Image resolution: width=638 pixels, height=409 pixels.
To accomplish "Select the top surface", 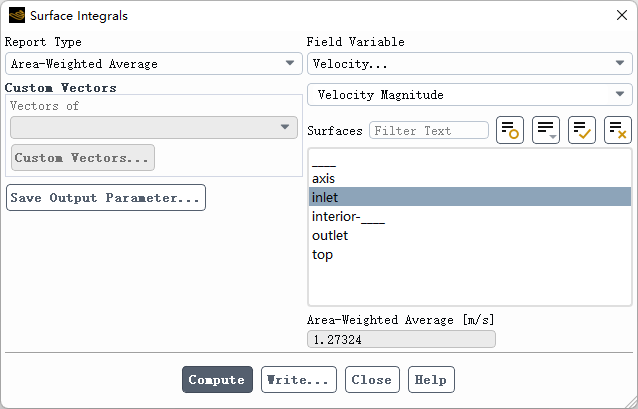I will tap(470, 254).
